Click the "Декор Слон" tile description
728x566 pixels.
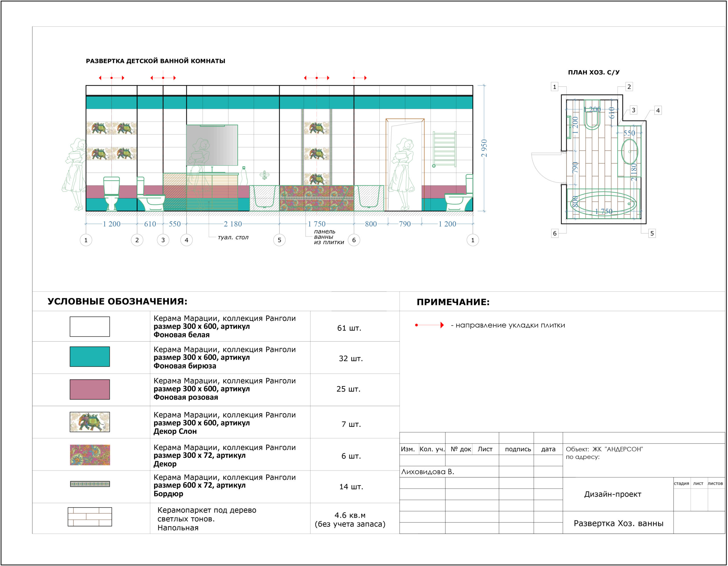click(x=175, y=431)
